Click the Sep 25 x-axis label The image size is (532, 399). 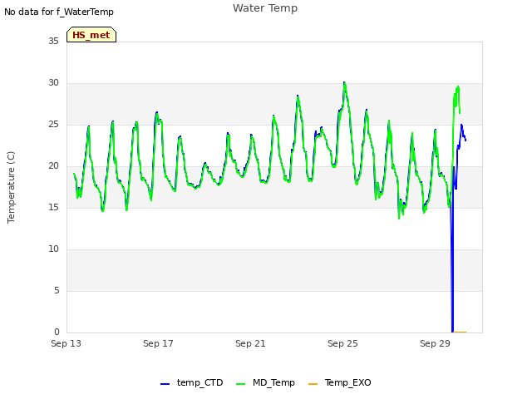pos(342,343)
